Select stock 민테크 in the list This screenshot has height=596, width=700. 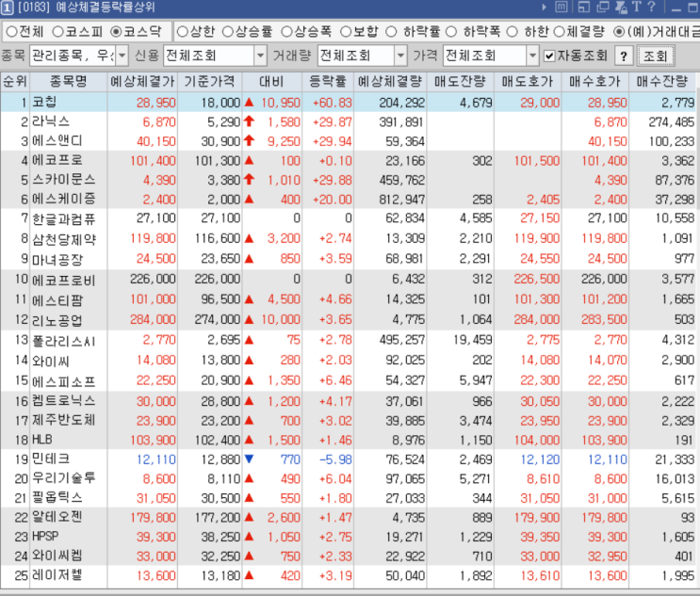[51, 459]
